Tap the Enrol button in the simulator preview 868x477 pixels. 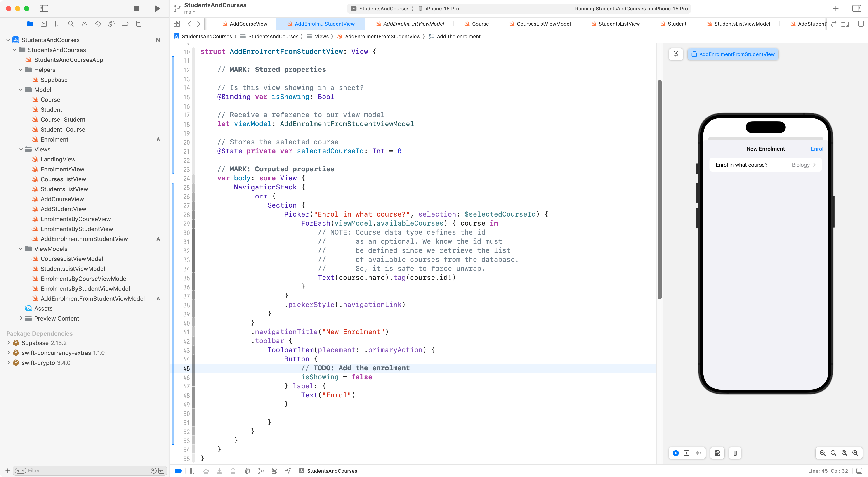click(817, 149)
